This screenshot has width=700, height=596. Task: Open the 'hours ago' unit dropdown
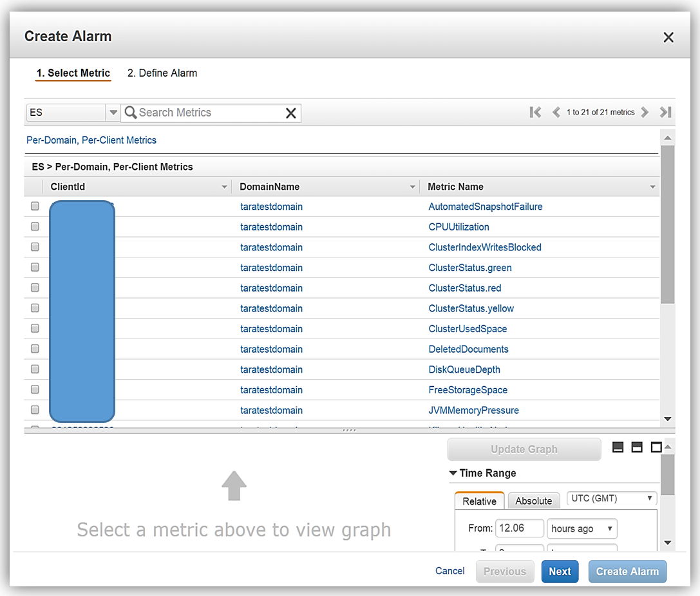click(x=582, y=528)
